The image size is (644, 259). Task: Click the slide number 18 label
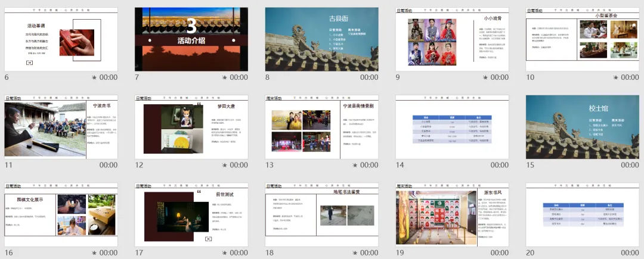click(x=270, y=253)
